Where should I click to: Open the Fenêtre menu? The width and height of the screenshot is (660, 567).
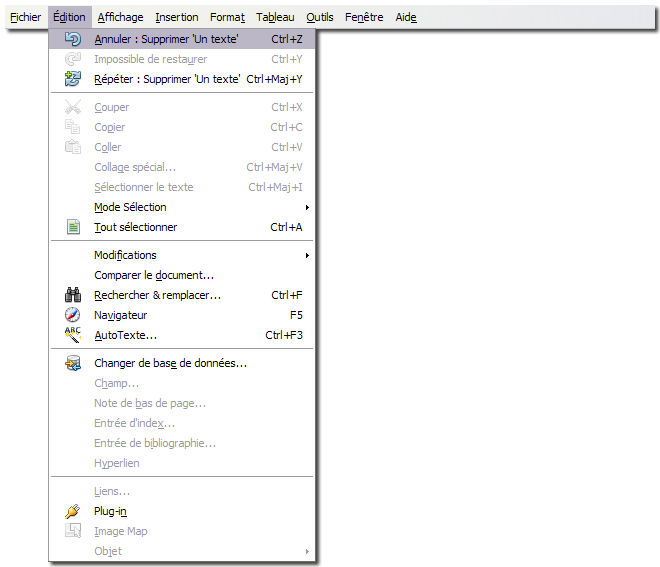click(x=364, y=17)
